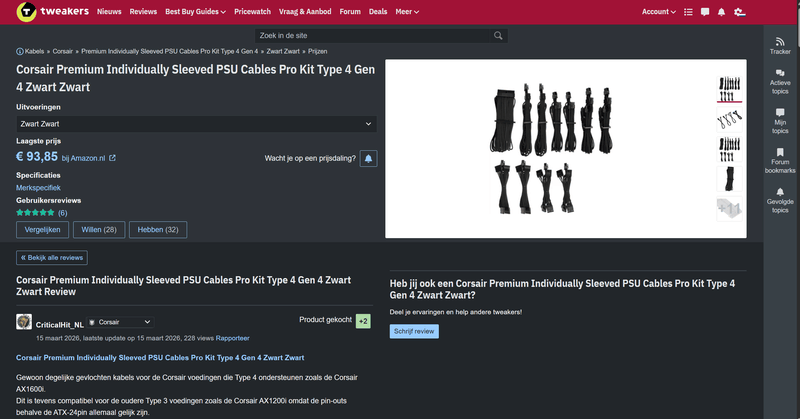The height and width of the screenshot is (419, 800).
Task: Open Zwart Zwart variant dropdown
Action: [196, 124]
